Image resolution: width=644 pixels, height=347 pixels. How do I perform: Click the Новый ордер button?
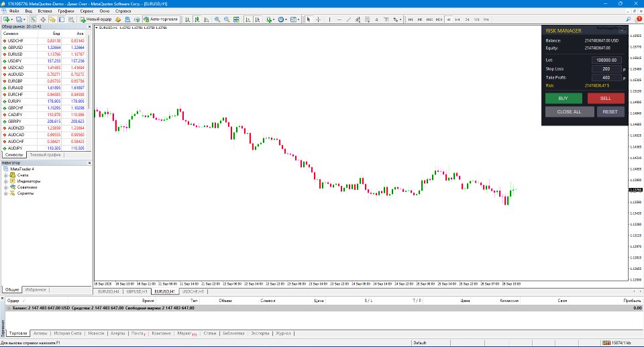coord(96,19)
